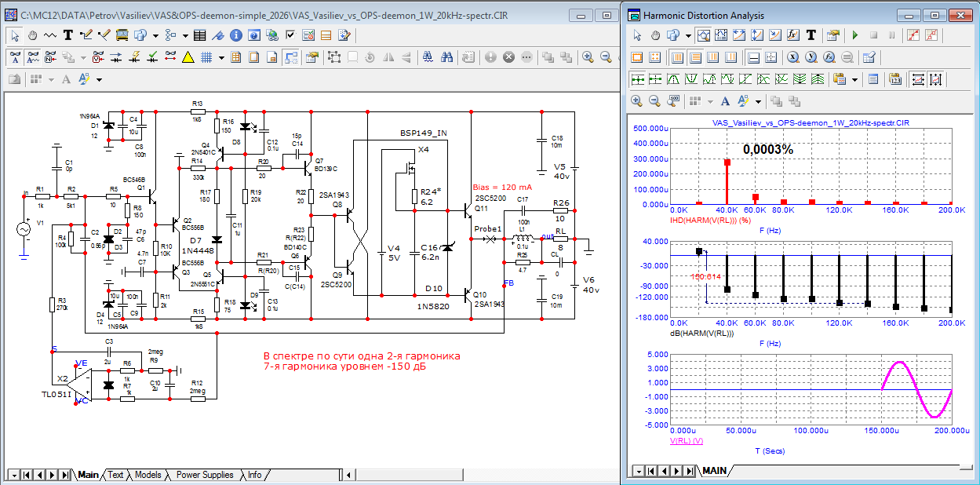
Task: Toggle horizontal cursor tag mode button
Action: (916, 79)
